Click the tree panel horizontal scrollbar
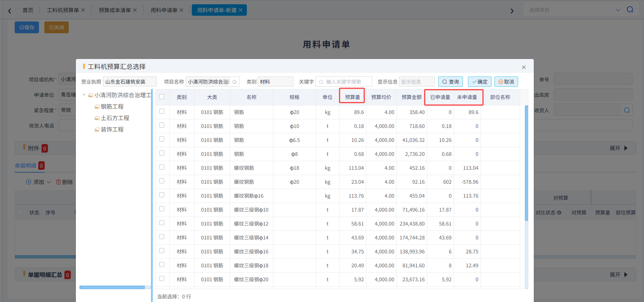The width and height of the screenshot is (644, 302). pos(112,287)
